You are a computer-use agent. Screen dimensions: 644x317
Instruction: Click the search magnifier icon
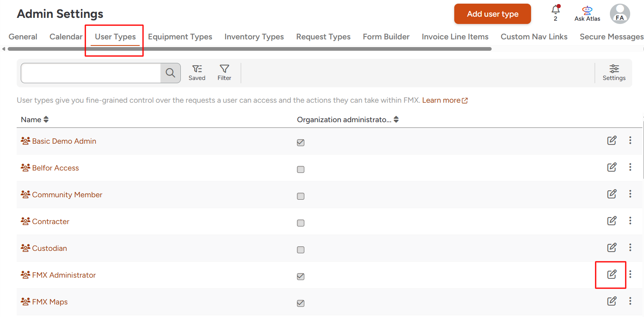(171, 73)
